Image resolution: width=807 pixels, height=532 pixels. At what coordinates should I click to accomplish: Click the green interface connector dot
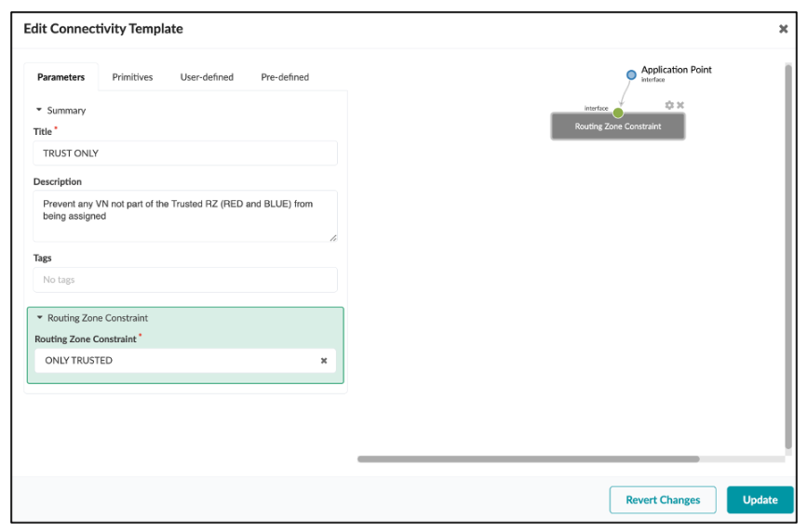618,113
